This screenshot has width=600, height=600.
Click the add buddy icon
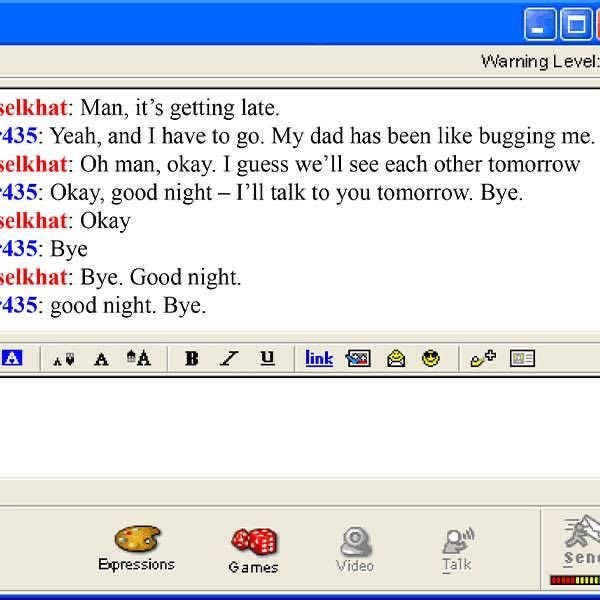483,359
